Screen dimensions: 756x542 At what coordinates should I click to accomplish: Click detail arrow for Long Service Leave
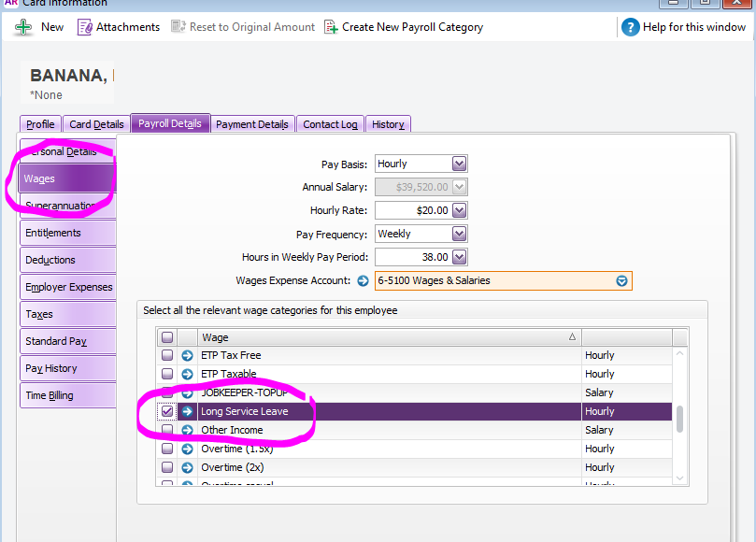tap(187, 411)
